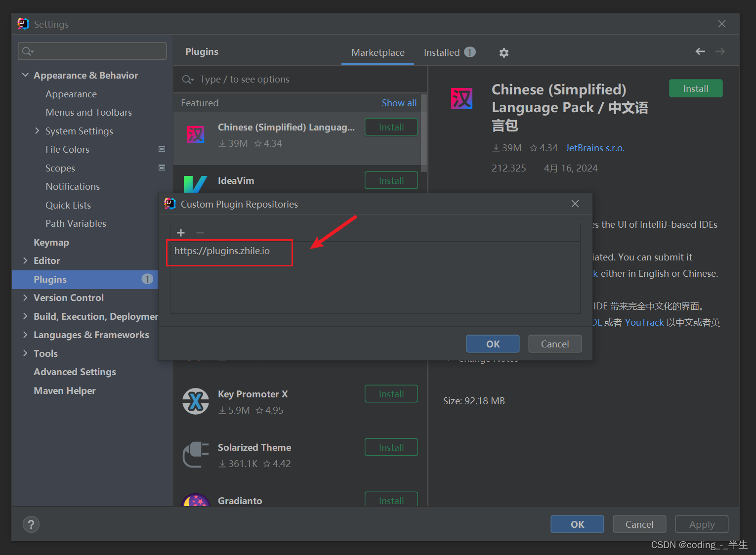The width and height of the screenshot is (756, 555).
Task: Select the Plugins settings item
Action: (x=85, y=279)
